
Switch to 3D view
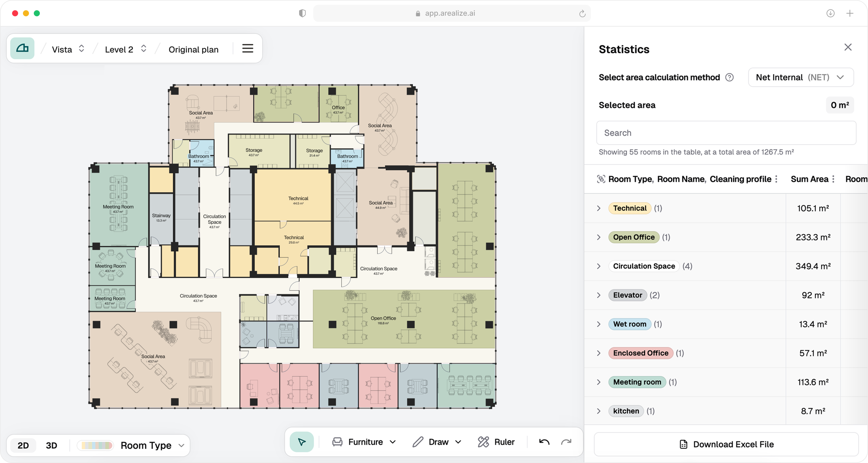point(51,445)
